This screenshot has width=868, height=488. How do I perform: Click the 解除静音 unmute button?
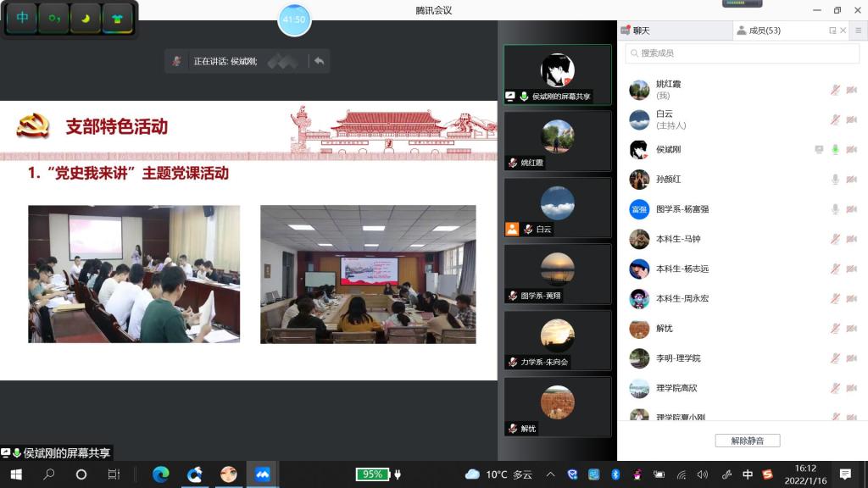tap(747, 441)
